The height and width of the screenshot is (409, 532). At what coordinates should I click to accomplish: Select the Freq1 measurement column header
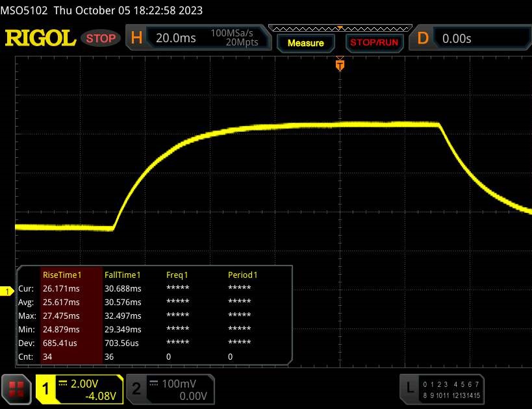(x=177, y=275)
